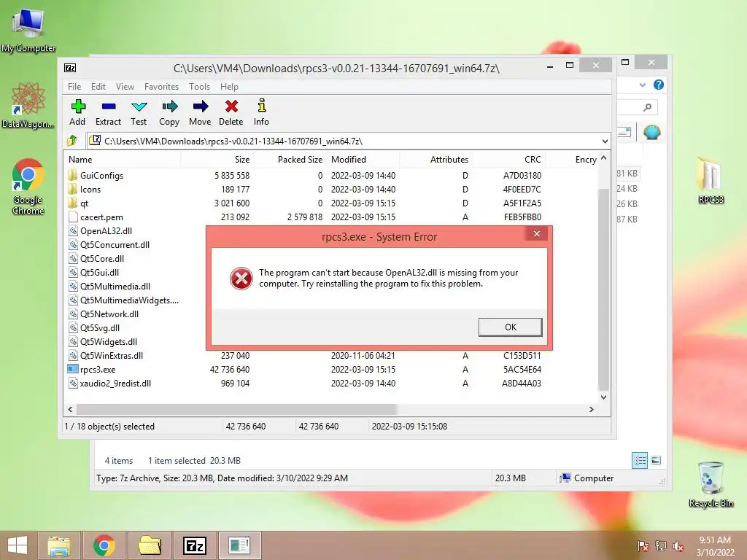Expand Explorer ribbon chevron
This screenshot has height=560, width=747.
pyautogui.click(x=642, y=85)
